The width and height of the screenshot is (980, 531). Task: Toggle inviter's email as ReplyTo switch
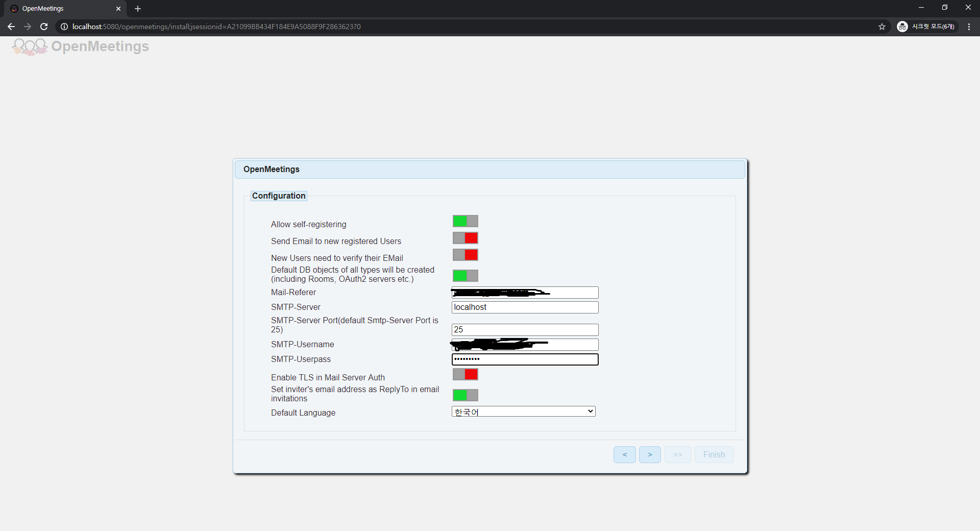click(465, 395)
